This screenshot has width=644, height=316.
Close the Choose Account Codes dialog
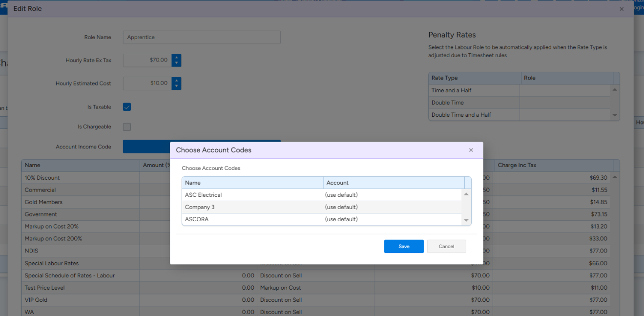[x=471, y=150]
